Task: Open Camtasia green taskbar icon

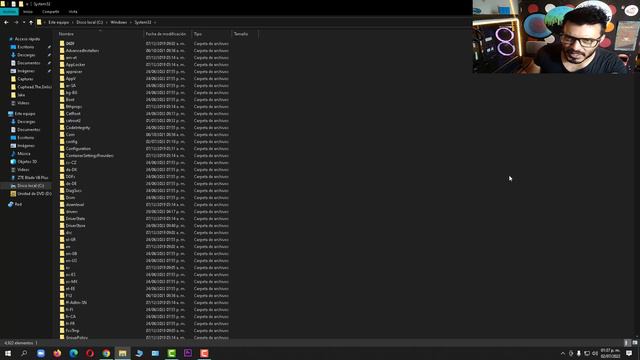Action: (171, 353)
